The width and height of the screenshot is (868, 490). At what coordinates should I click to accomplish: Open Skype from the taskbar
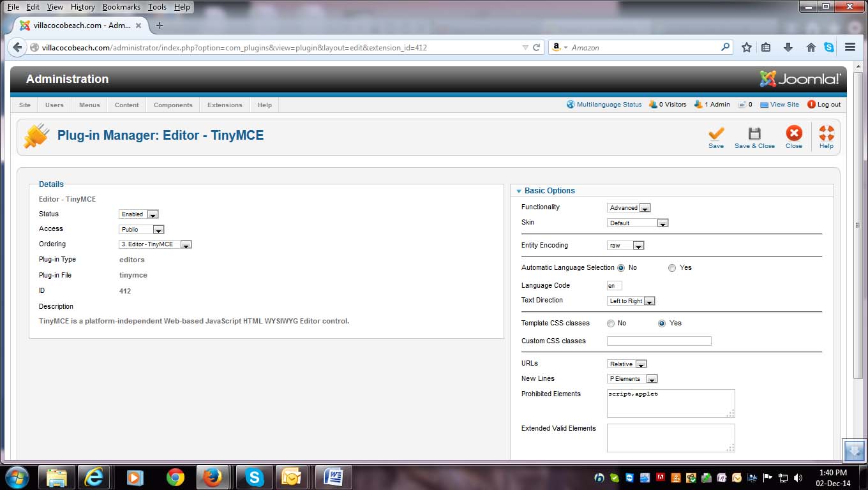255,477
